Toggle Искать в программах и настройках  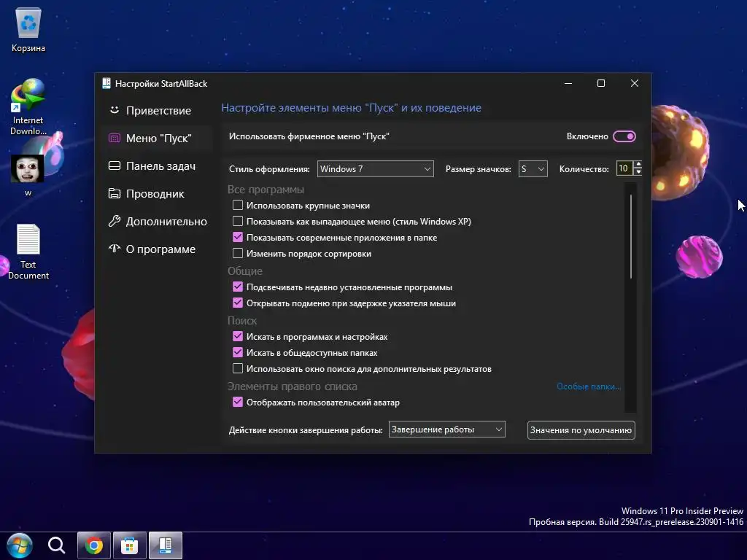click(x=238, y=336)
